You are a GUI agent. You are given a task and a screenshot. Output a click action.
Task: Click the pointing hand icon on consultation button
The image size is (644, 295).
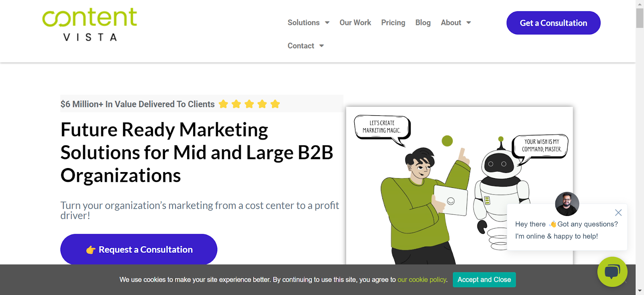[91, 250]
